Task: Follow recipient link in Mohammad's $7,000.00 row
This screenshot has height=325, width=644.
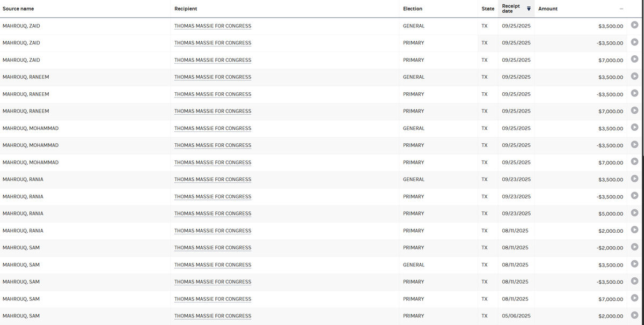Action: tap(213, 162)
